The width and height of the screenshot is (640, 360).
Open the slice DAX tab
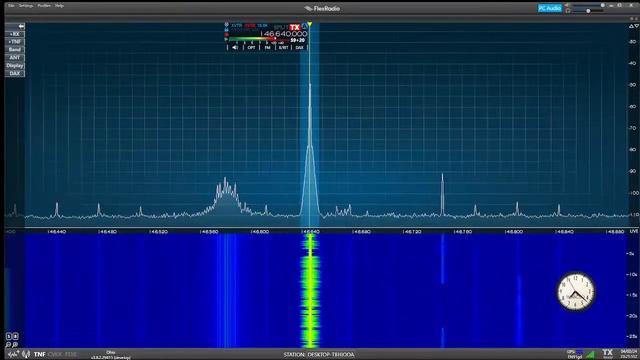tap(299, 47)
